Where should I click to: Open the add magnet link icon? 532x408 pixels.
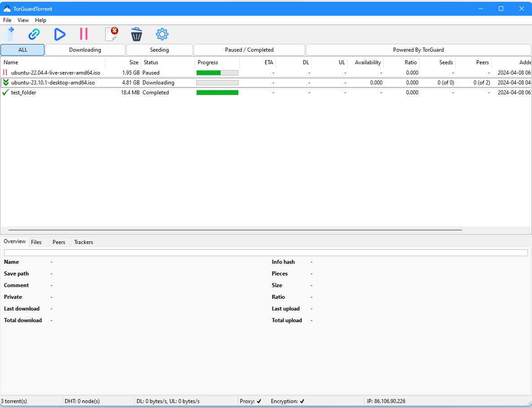coord(34,34)
